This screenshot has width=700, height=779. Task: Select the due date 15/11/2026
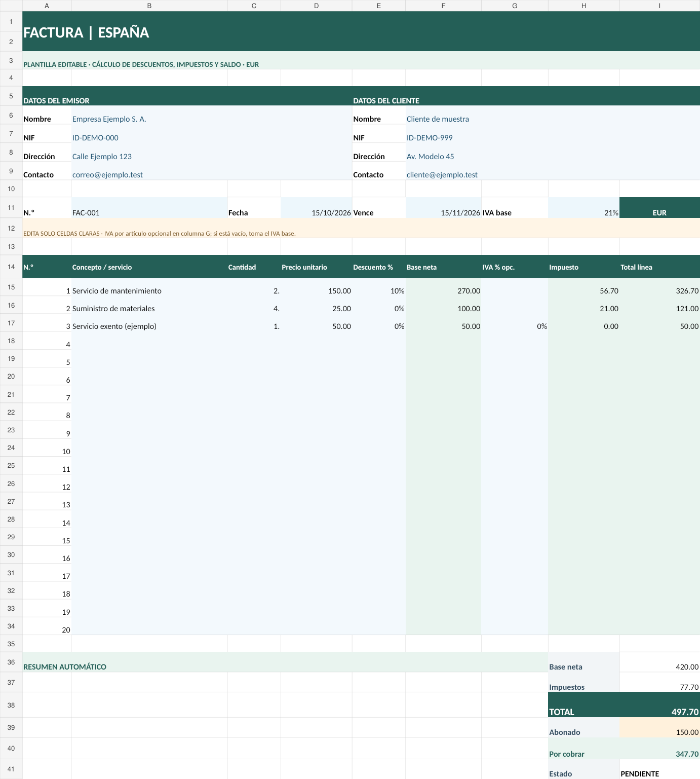[444, 208]
